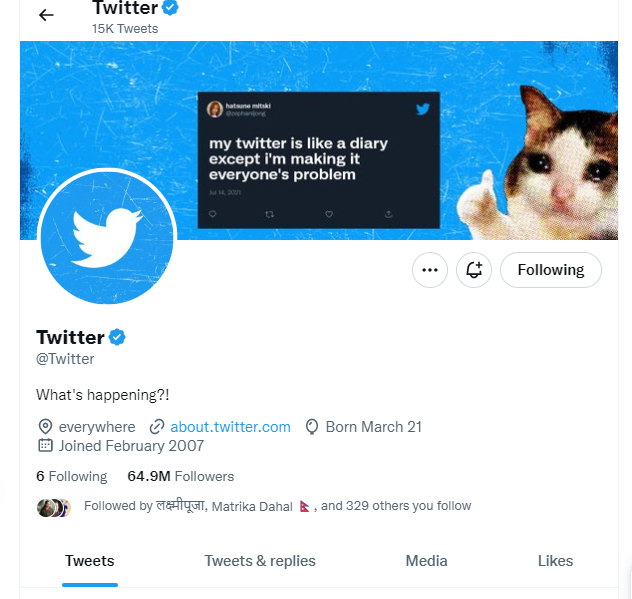Open the three-dots more options menu
This screenshot has width=632, height=599.
(430, 270)
